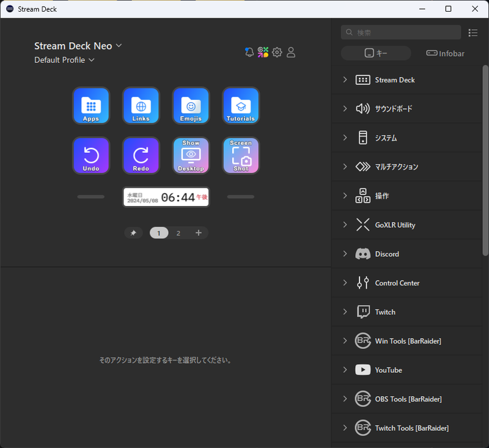This screenshot has height=448, width=489.
Task: Click the Redo key icon
Action: [141, 155]
